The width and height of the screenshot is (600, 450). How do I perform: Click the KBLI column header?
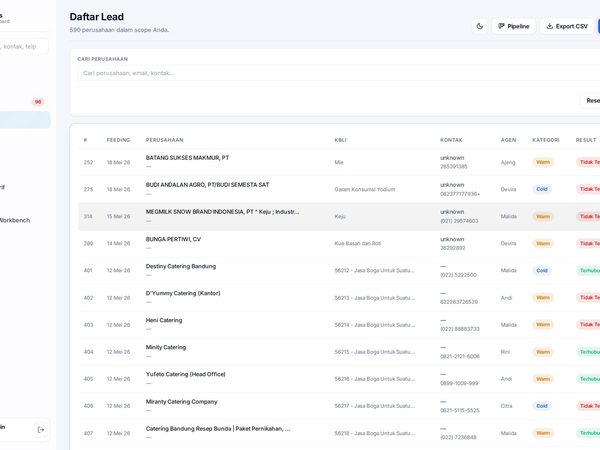(340, 140)
